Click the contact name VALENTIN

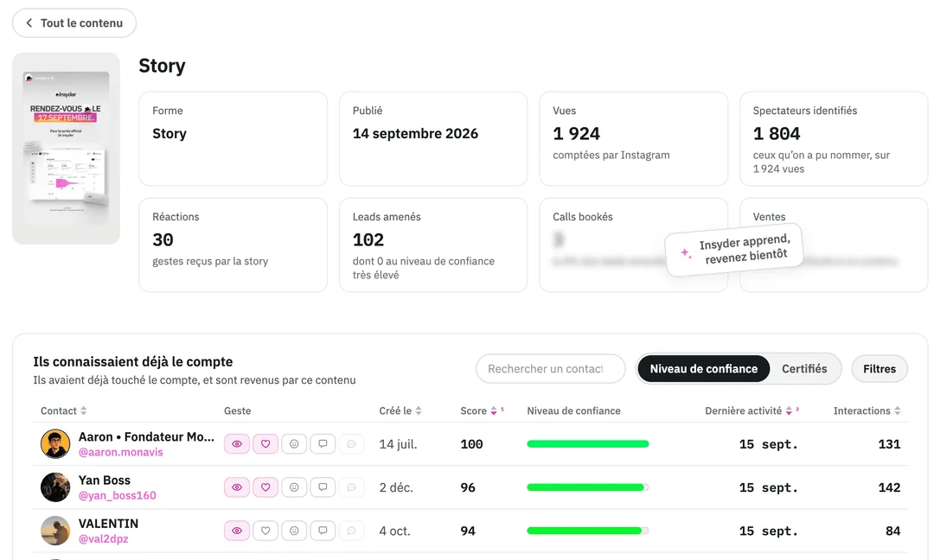108,524
